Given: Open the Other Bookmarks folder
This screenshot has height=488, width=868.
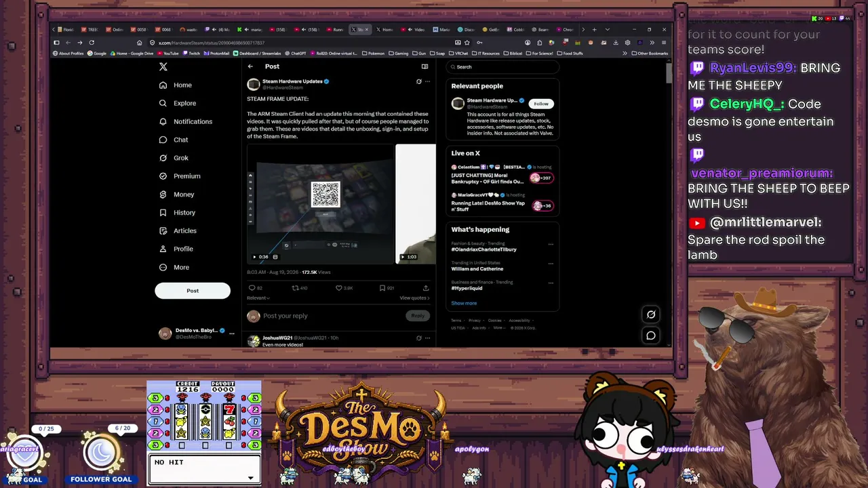Looking at the screenshot, I should click(x=650, y=54).
